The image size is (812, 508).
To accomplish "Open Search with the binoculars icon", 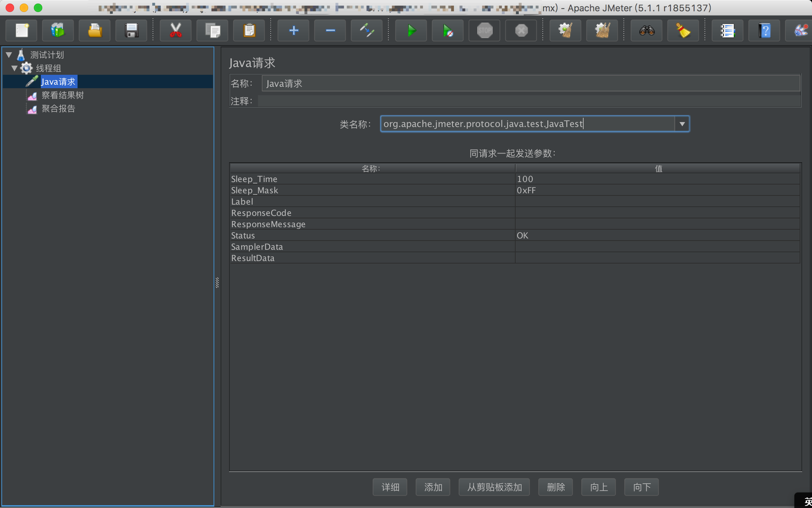I will [x=647, y=31].
